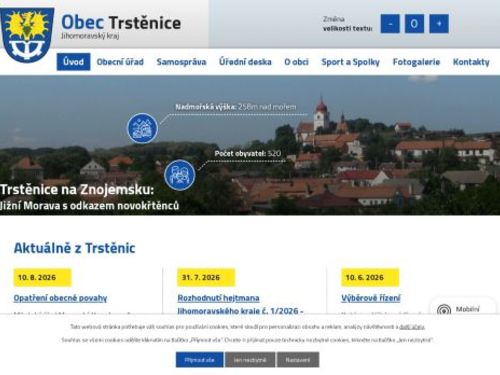Open the O obci menu
500x375 pixels.
point(296,62)
